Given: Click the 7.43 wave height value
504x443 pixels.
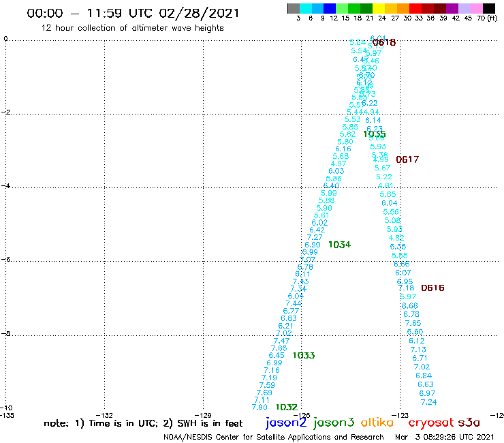Looking at the screenshot, I should pyautogui.click(x=300, y=281).
